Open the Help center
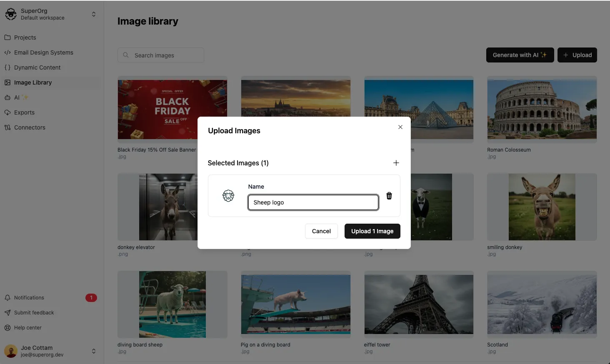Screen dimensions: 610x364 (x=27, y=328)
